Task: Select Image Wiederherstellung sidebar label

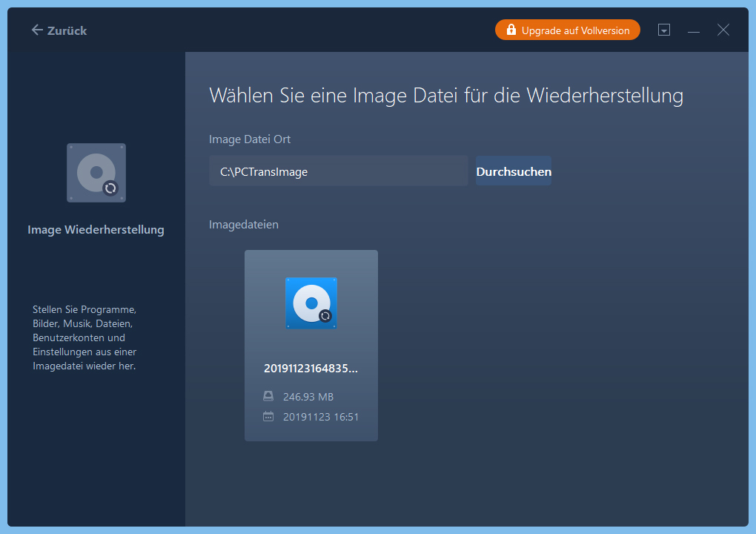Action: [96, 230]
